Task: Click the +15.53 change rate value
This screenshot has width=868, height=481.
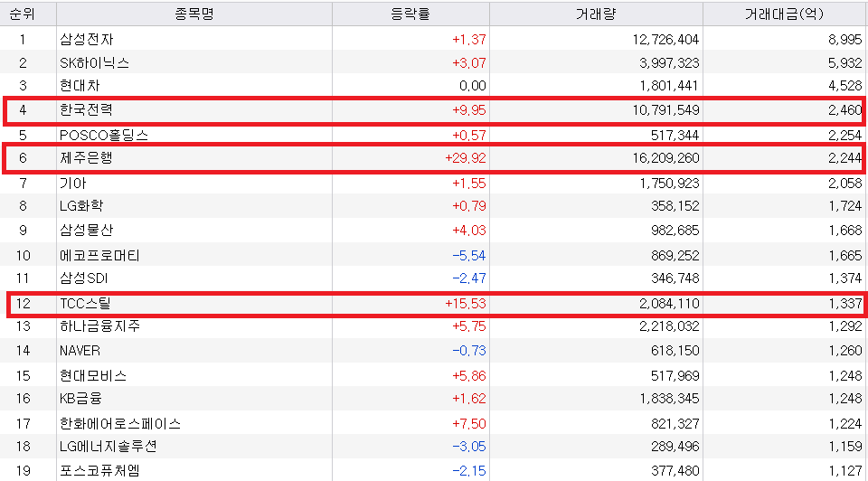Action: [466, 304]
